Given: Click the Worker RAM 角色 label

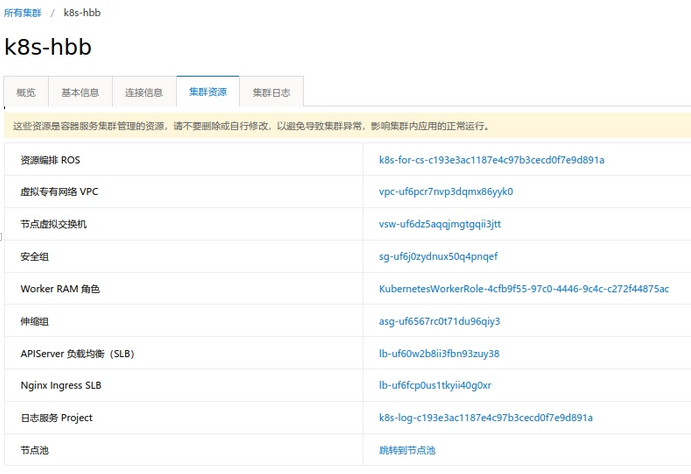Looking at the screenshot, I should pos(60,289).
